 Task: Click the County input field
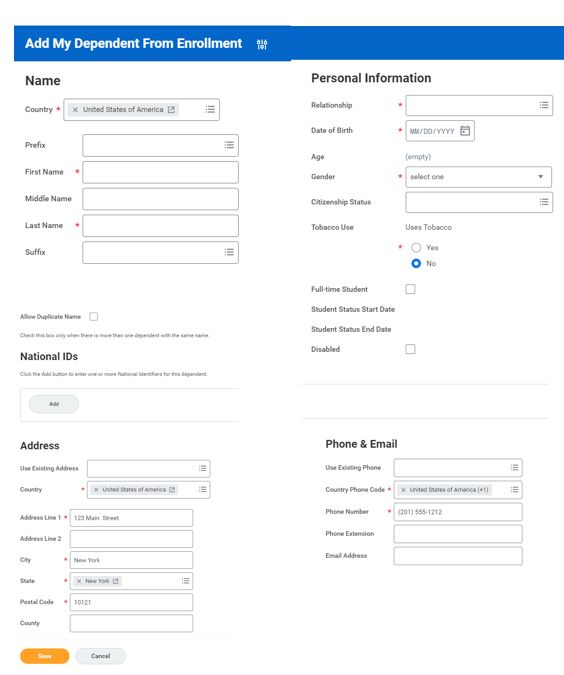(131, 623)
